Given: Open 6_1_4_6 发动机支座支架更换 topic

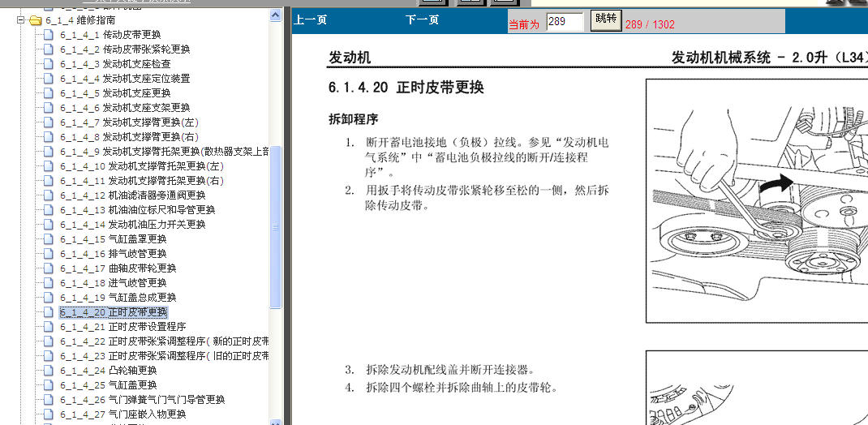Looking at the screenshot, I should (x=125, y=108).
